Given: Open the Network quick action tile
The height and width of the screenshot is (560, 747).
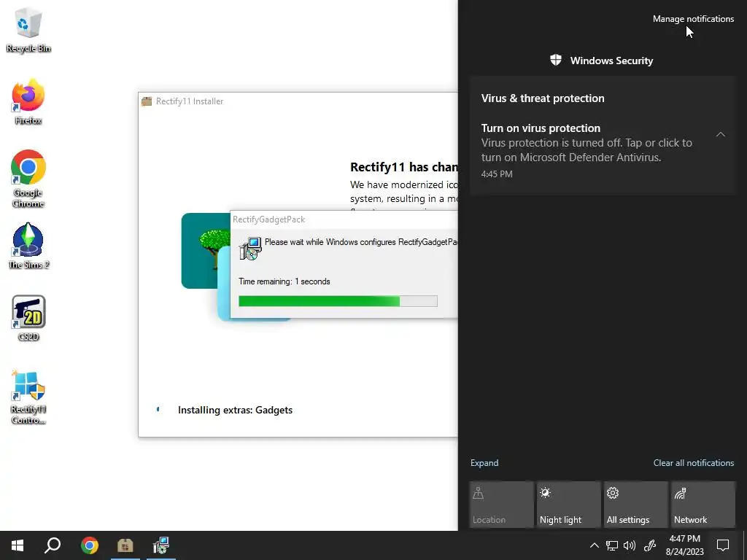Looking at the screenshot, I should point(703,505).
